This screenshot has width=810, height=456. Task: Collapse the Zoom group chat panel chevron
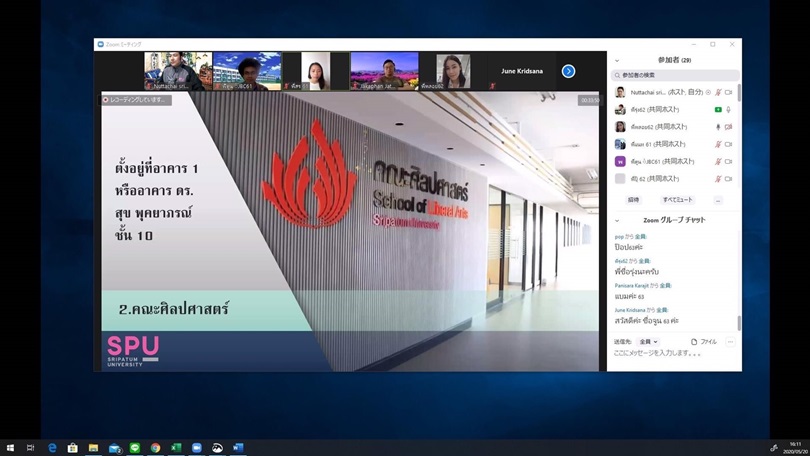pos(617,221)
